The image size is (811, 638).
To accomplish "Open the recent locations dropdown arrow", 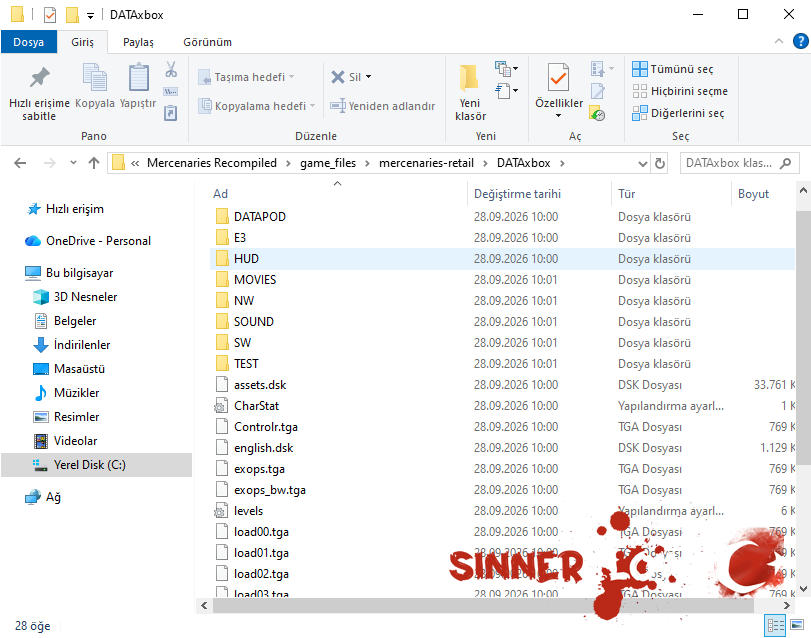I will point(73,163).
